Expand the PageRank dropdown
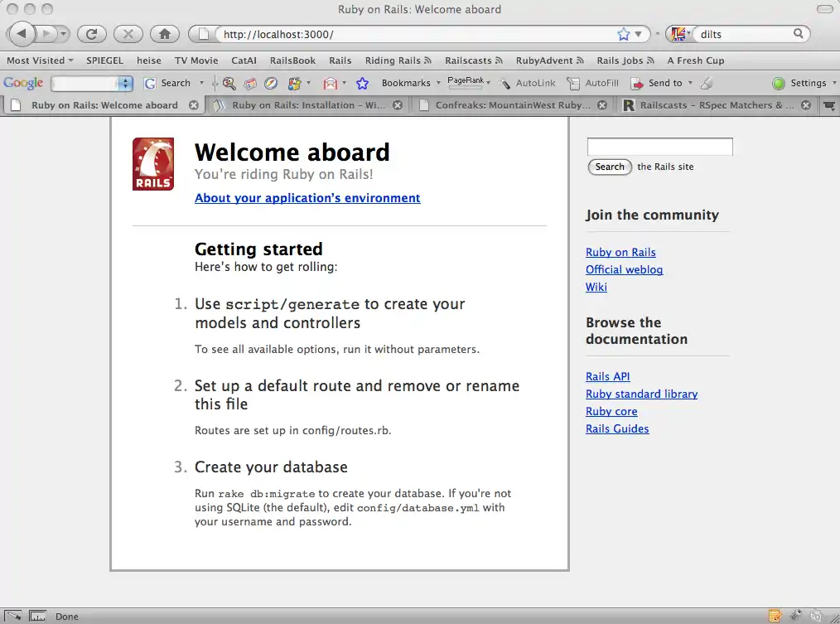This screenshot has width=840, height=624. pos(488,83)
